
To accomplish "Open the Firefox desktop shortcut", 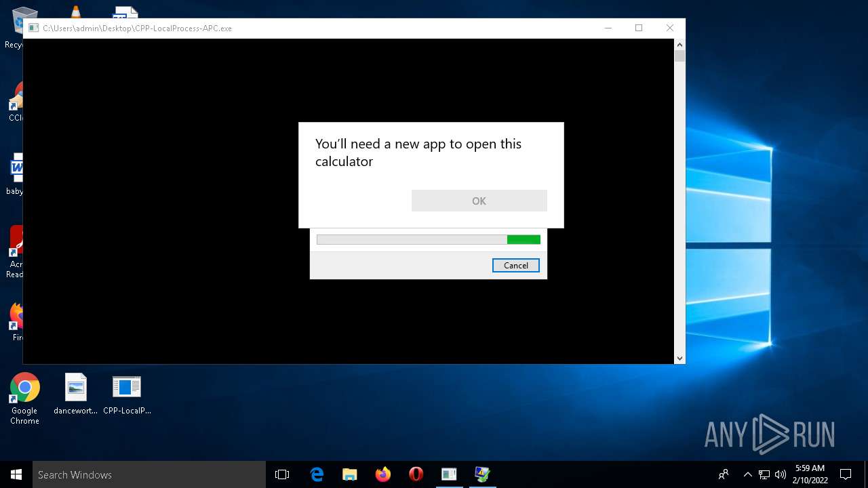I will pyautogui.click(x=16, y=321).
